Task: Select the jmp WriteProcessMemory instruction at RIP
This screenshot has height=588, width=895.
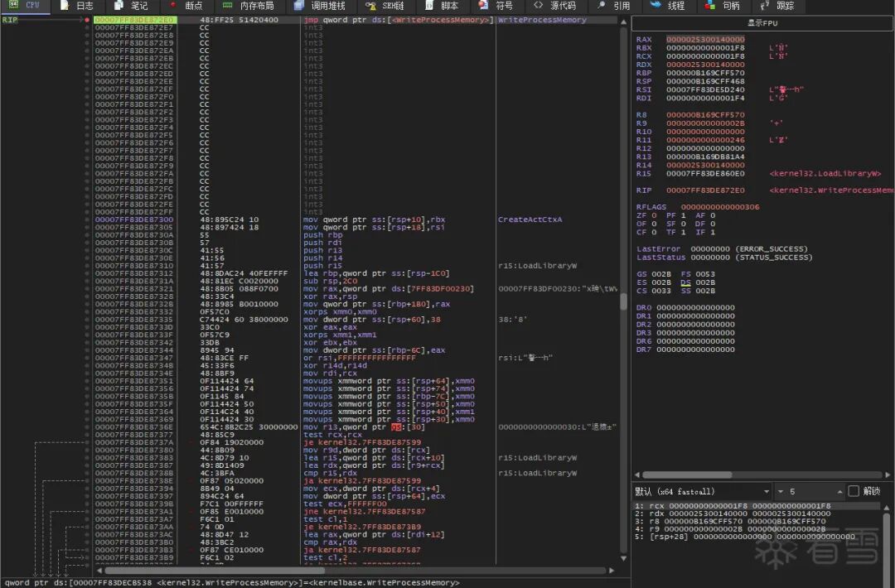Action: tap(399, 20)
